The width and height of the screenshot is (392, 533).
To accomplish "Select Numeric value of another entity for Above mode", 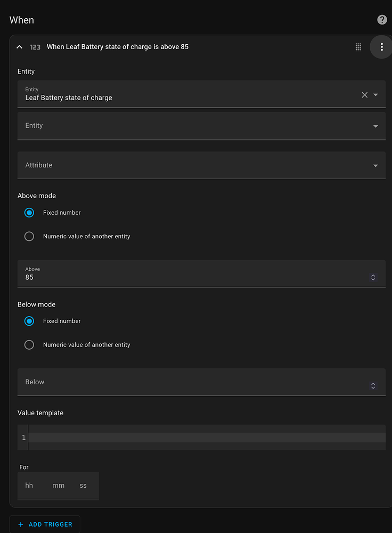I will pyautogui.click(x=29, y=236).
